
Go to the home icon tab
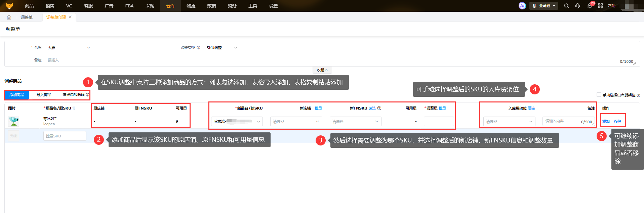(x=9, y=17)
